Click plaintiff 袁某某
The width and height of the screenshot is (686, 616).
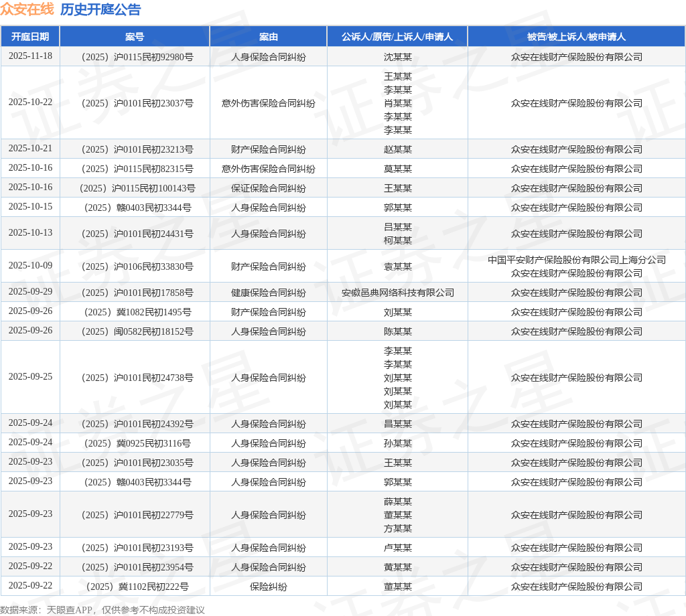coord(398,266)
